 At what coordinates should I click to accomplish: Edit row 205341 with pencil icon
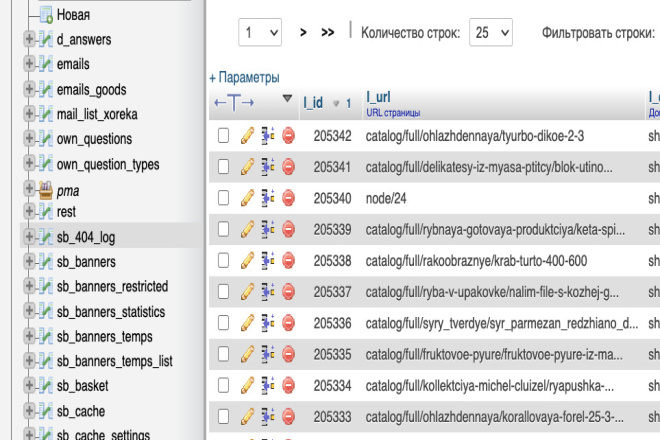(x=248, y=167)
